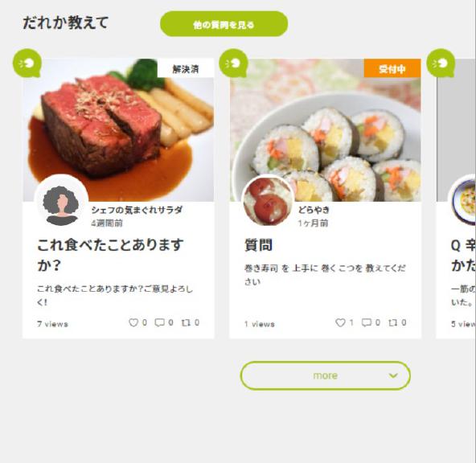Click the 他の質問を見る button
Screen dimensions: 476x463
224,24
